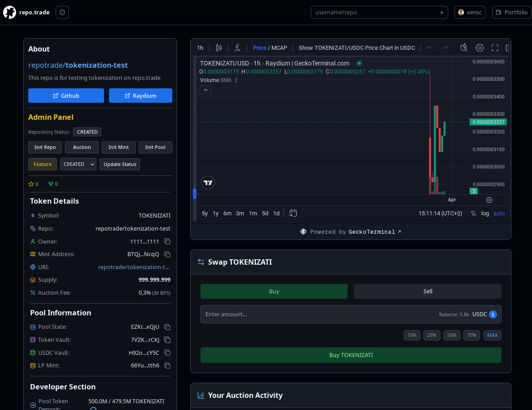The height and width of the screenshot is (410, 532).
Task: Toggle percent scale on chart
Action: [x=473, y=213]
